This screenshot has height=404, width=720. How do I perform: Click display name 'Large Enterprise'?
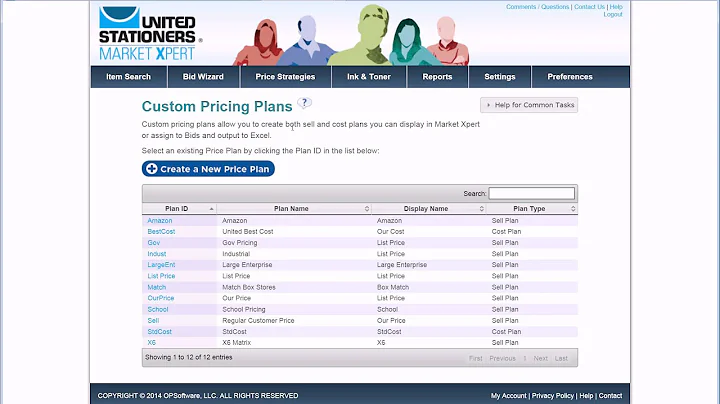click(402, 265)
